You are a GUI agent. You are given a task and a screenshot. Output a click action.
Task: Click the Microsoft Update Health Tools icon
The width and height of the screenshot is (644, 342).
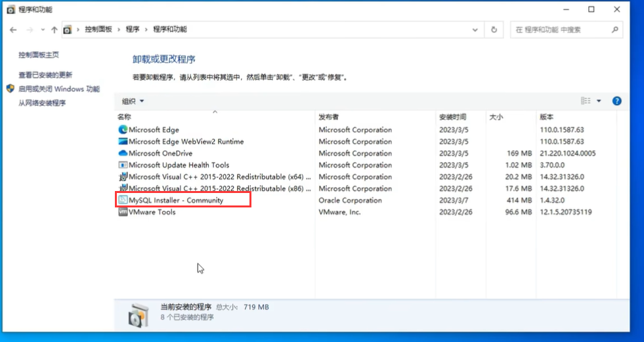coord(123,165)
